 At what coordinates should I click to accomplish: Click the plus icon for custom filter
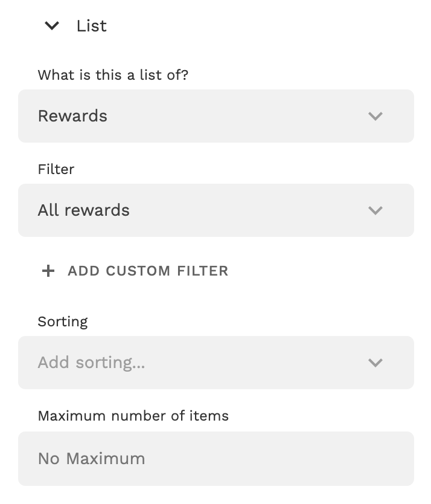coord(48,271)
